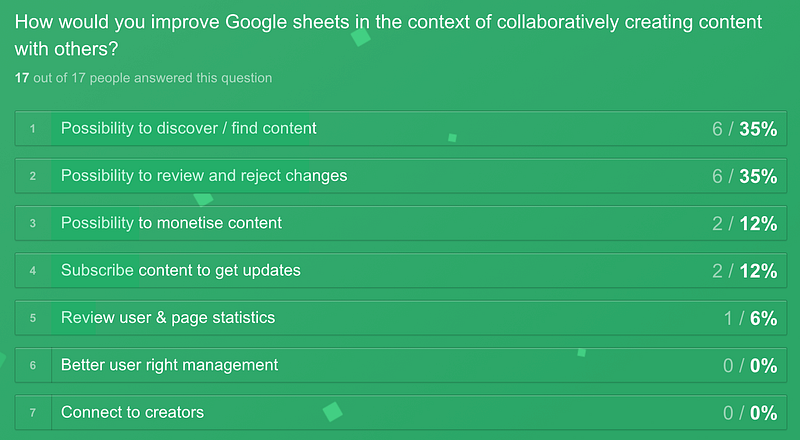800x440 pixels.
Task: Select "Possibility to discover / find content" option
Action: click(189, 128)
